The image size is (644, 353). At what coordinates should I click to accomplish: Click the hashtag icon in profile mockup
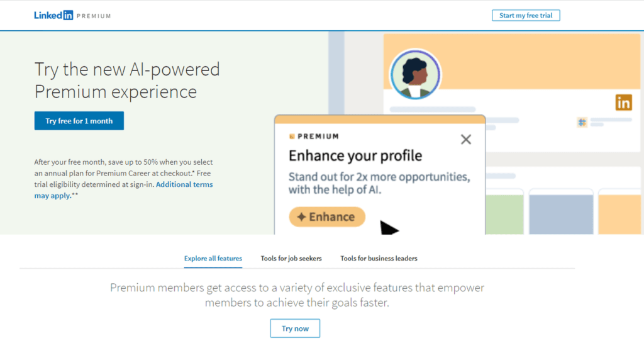point(582,122)
